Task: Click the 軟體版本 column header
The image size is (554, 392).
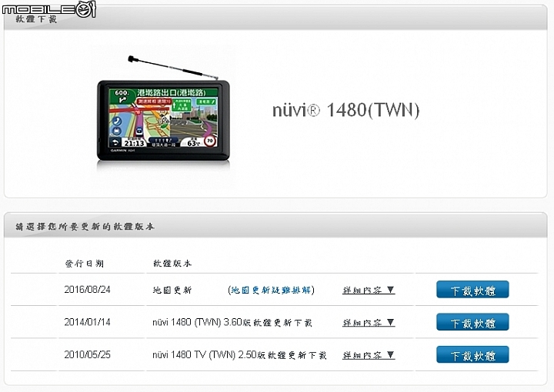Action: [172, 263]
